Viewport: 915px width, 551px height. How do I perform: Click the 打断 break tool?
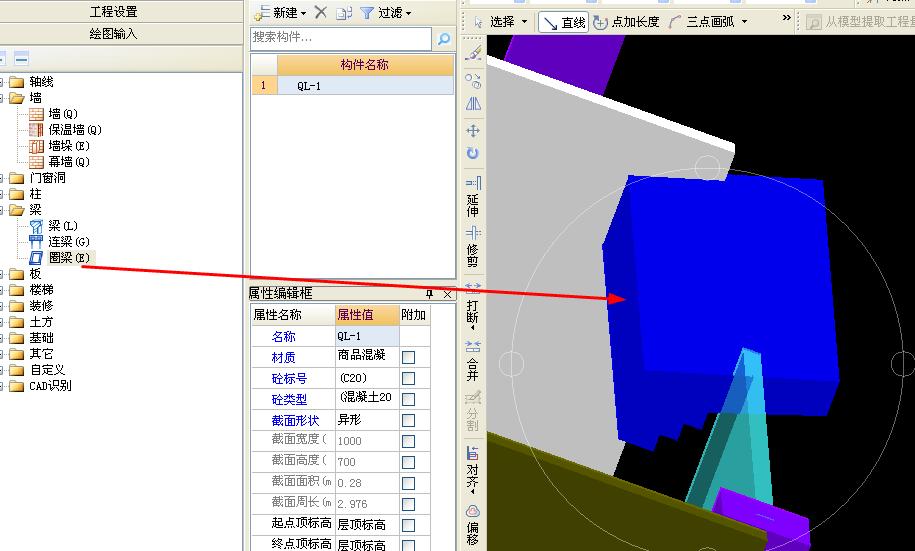click(473, 305)
